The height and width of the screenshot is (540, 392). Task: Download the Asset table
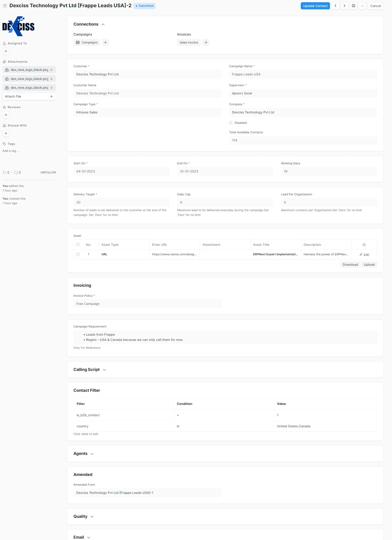click(350, 265)
